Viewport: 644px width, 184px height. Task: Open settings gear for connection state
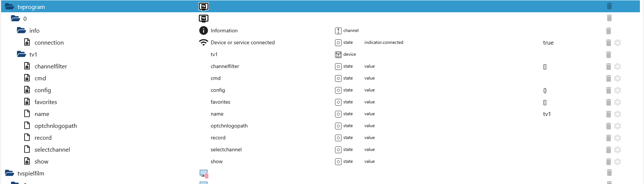[618, 43]
